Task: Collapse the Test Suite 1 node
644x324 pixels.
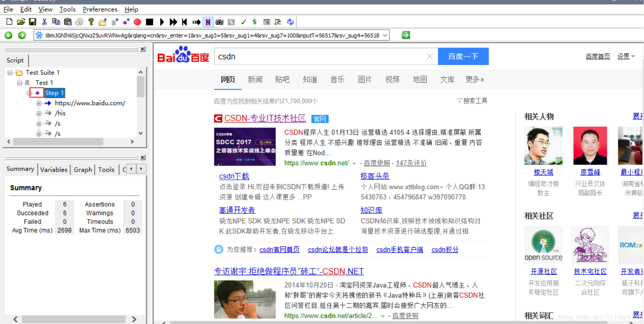Action: point(10,73)
